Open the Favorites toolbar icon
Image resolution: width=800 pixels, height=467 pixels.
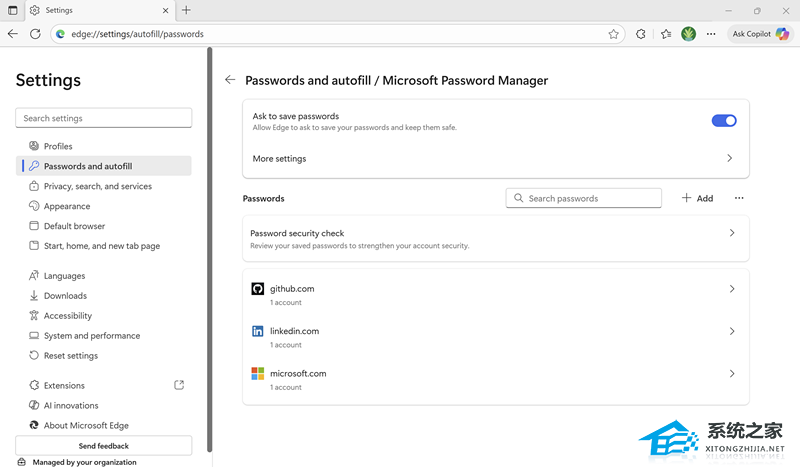pos(666,33)
